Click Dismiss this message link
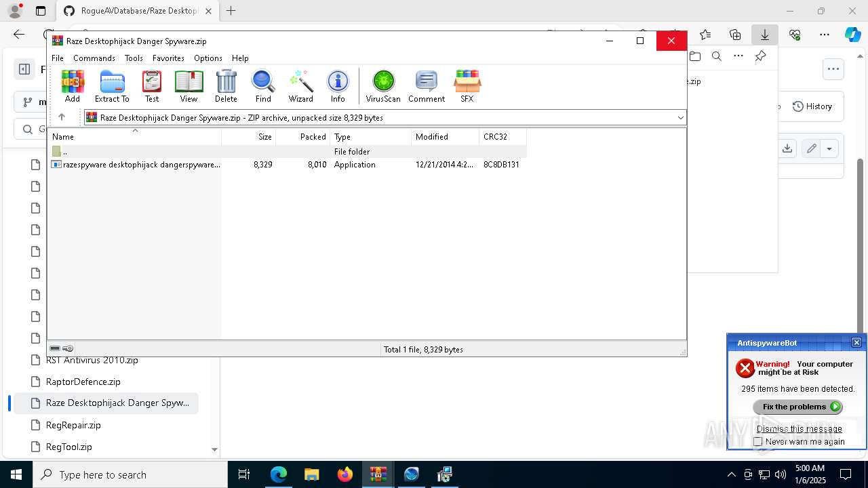 click(x=800, y=428)
